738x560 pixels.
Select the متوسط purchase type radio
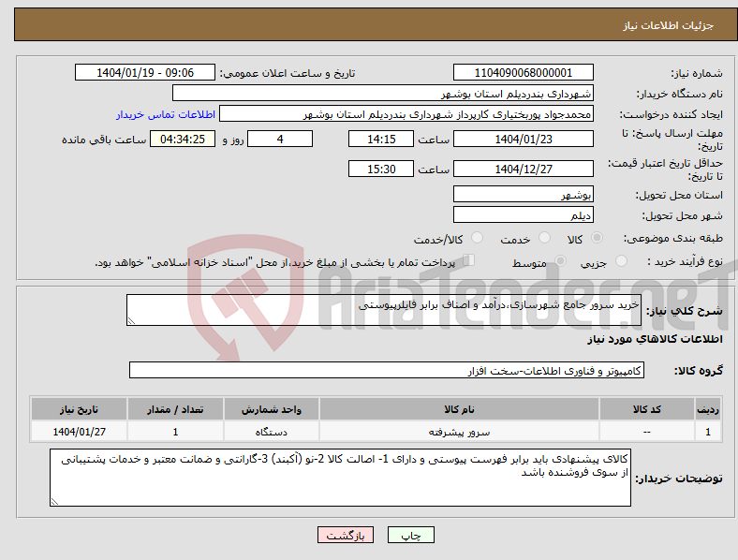560,261
